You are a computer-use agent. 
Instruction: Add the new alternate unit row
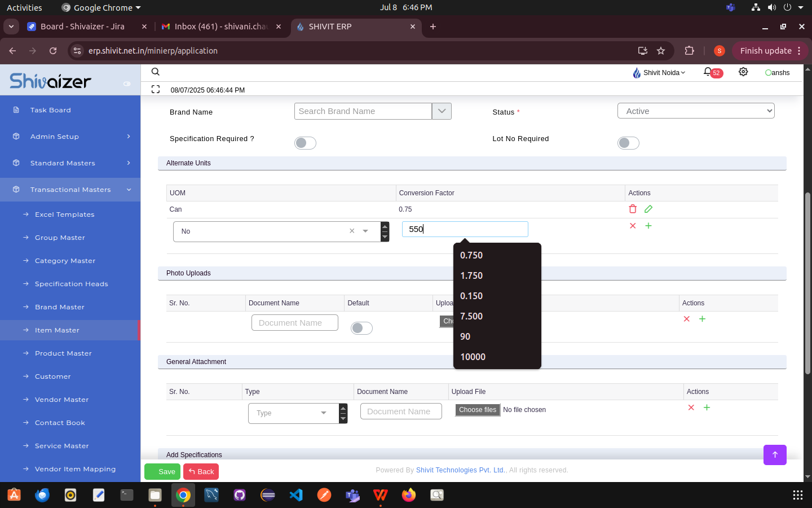pyautogui.click(x=648, y=226)
